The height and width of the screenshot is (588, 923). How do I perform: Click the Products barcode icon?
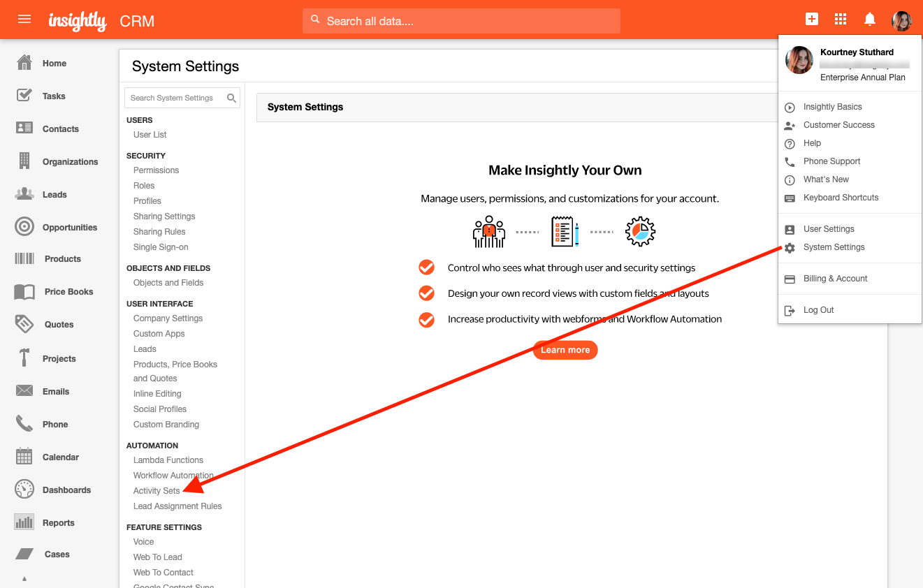click(24, 258)
